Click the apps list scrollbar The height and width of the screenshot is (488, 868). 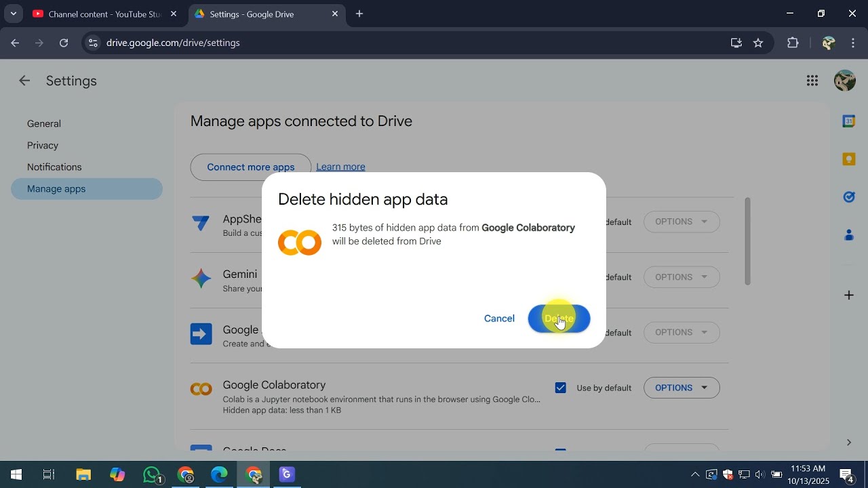click(x=747, y=241)
